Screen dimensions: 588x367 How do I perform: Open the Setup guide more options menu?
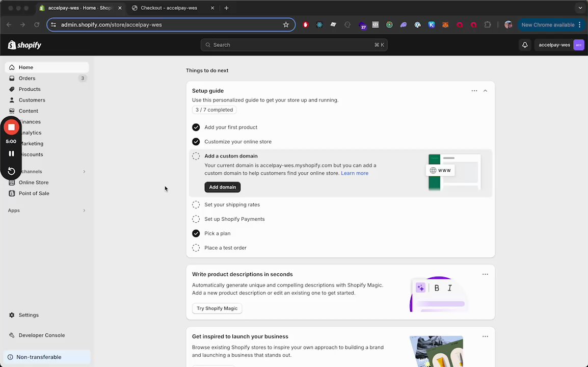pos(474,91)
